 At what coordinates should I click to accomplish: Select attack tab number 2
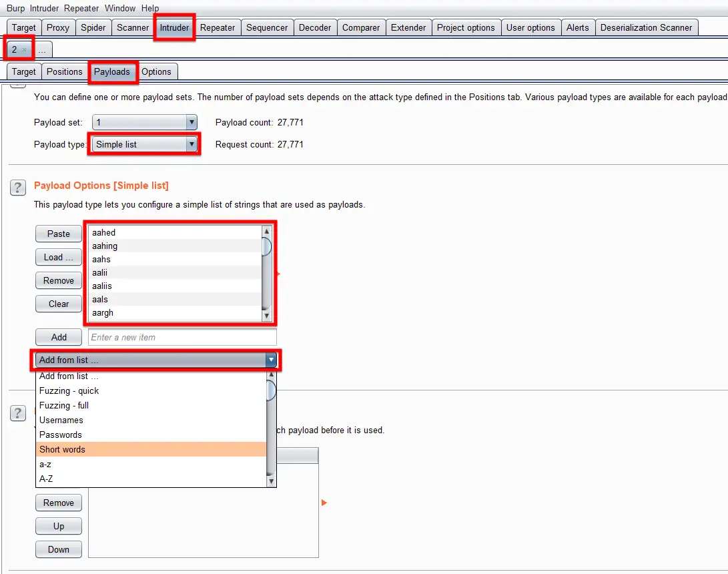pos(15,49)
